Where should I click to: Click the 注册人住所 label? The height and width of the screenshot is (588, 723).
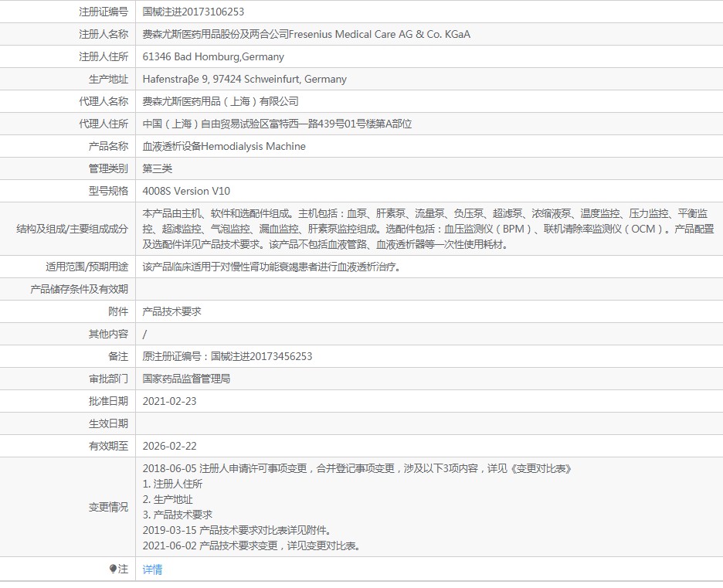104,56
